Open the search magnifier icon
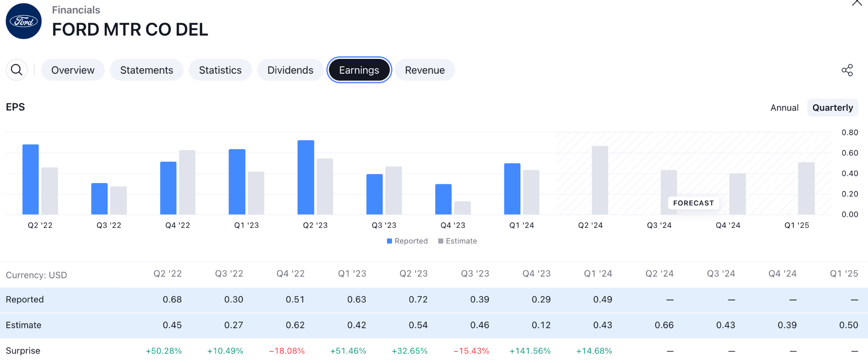The image size is (868, 363). (17, 70)
